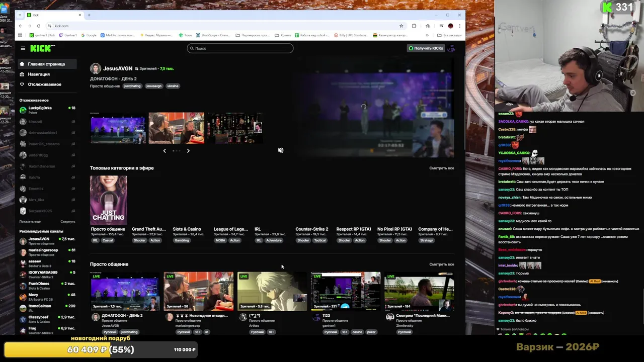644x362 pixels.
Task: Click the kick.com address bar
Action: click(x=221, y=26)
